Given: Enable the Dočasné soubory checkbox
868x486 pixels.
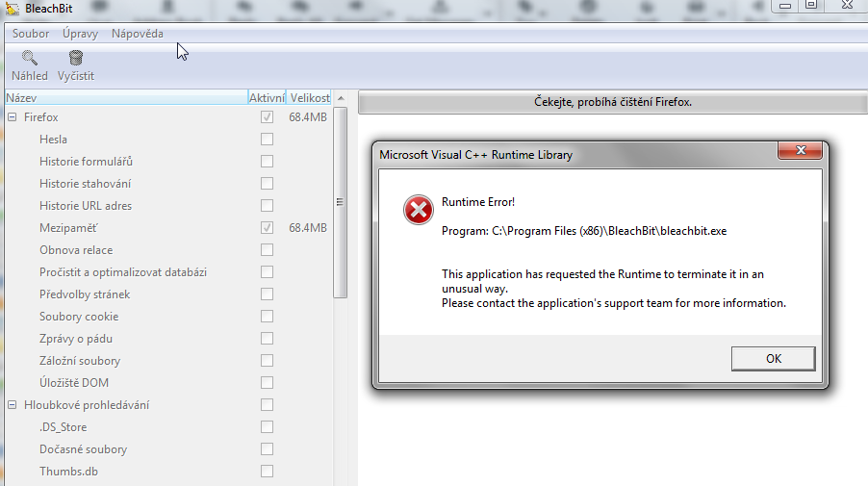Looking at the screenshot, I should tap(267, 449).
